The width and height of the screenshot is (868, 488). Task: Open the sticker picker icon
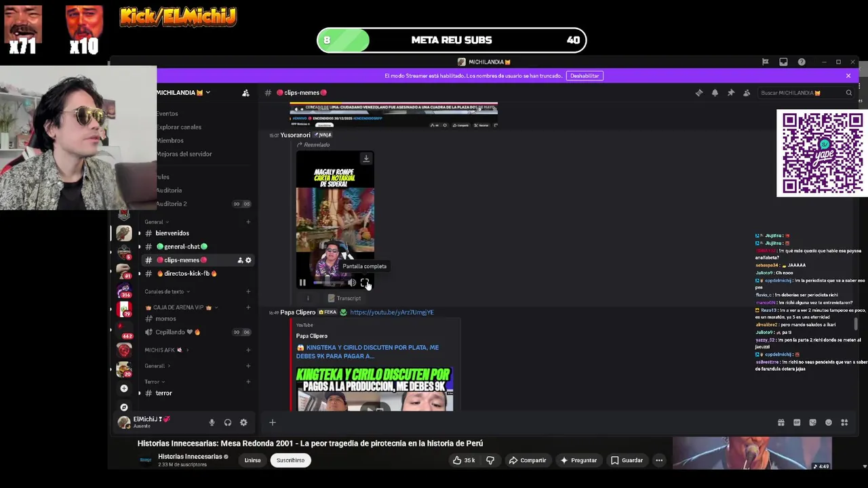tap(812, 422)
